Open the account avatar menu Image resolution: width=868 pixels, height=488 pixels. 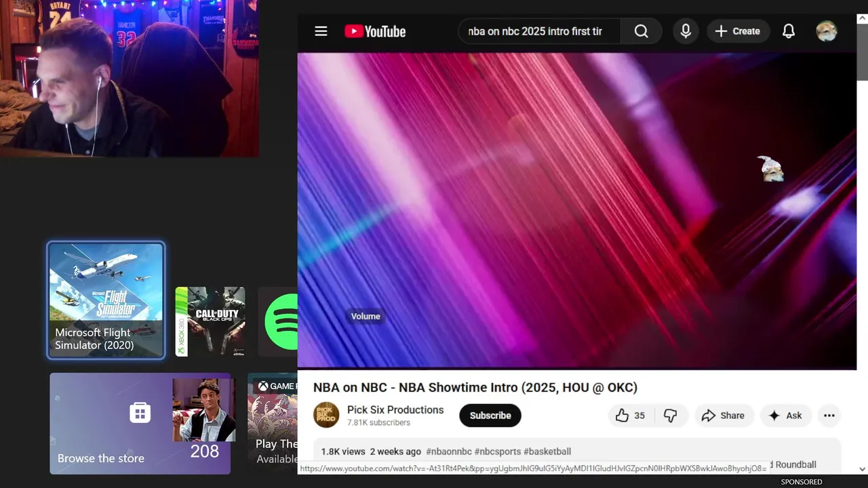coord(826,31)
